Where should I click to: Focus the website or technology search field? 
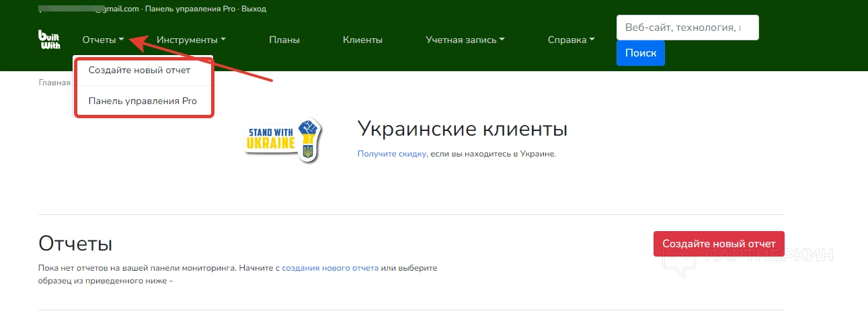coord(687,28)
